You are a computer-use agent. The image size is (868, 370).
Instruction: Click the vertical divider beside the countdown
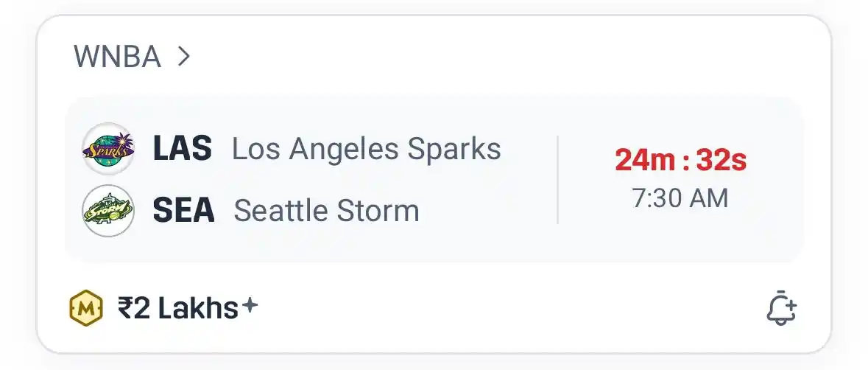tap(557, 179)
